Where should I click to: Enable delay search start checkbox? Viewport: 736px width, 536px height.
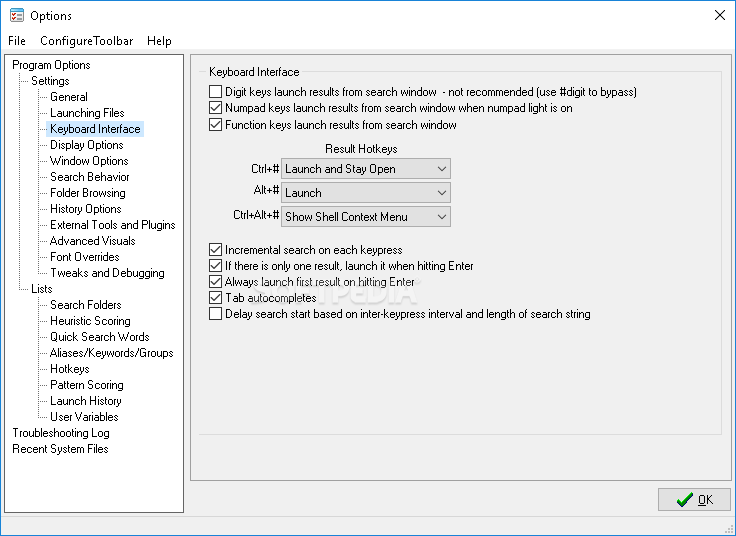click(215, 314)
